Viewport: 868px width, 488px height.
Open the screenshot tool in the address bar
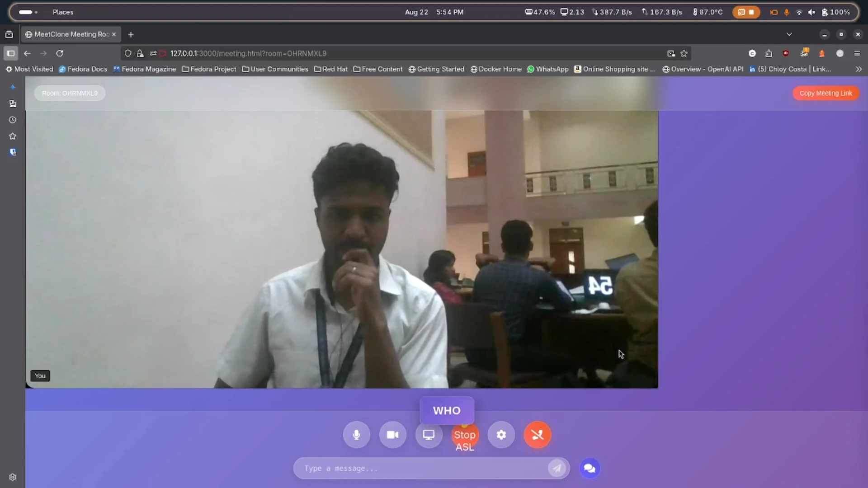tap(671, 53)
